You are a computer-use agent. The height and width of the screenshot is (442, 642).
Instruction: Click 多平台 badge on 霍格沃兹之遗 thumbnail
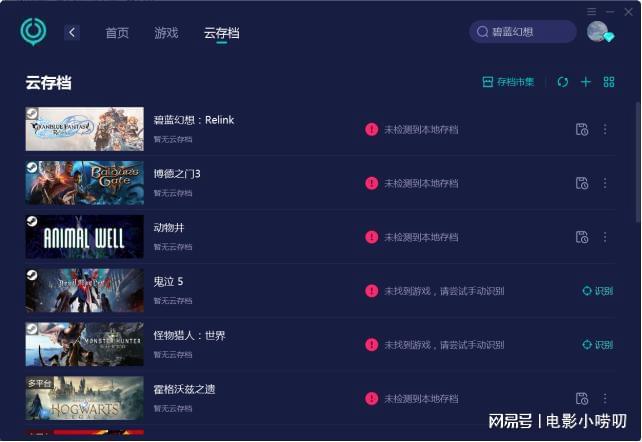[x=39, y=383]
